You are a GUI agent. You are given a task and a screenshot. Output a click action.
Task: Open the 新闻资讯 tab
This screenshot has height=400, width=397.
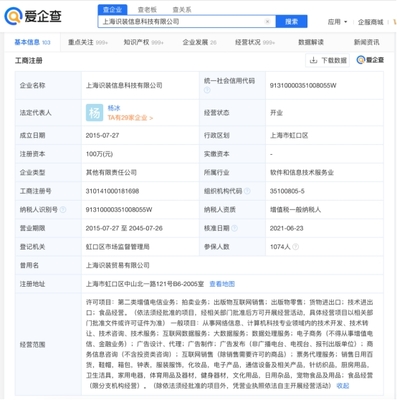pos(366,42)
